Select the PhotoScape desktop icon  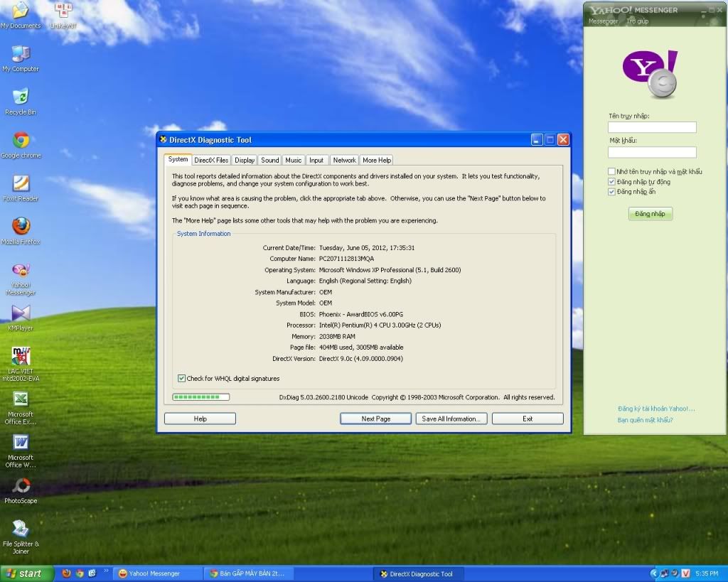point(21,491)
